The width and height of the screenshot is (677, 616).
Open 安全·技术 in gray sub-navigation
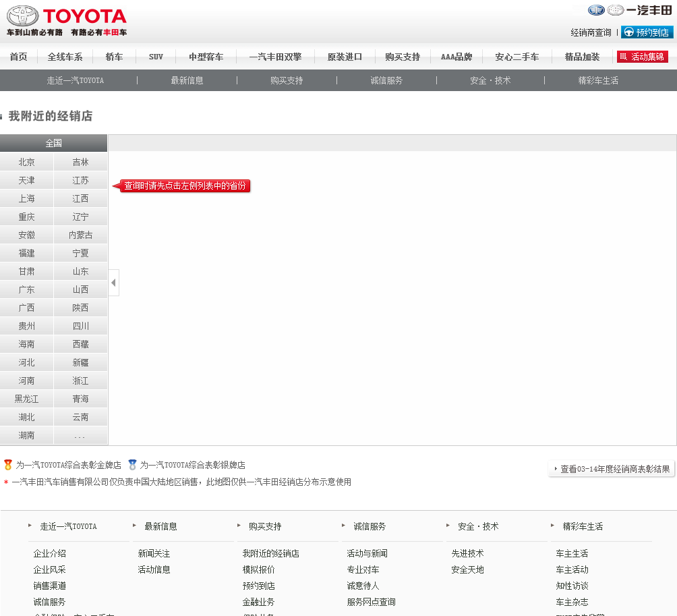(490, 80)
